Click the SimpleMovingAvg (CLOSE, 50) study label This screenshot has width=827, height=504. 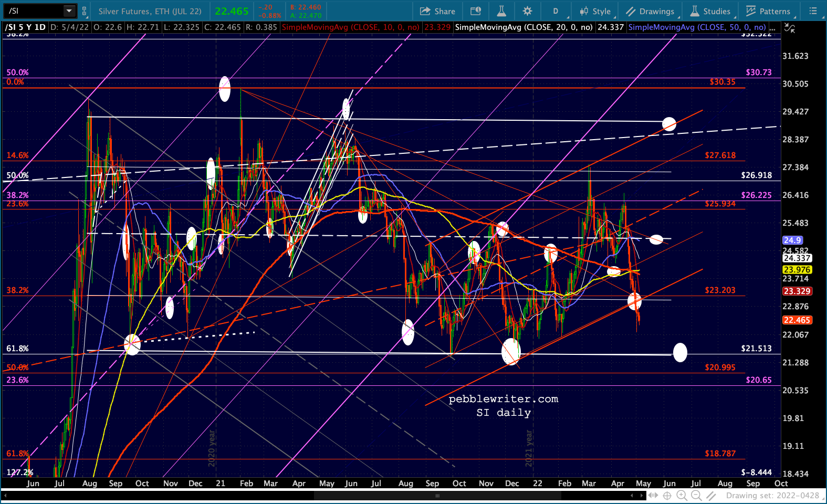click(697, 27)
